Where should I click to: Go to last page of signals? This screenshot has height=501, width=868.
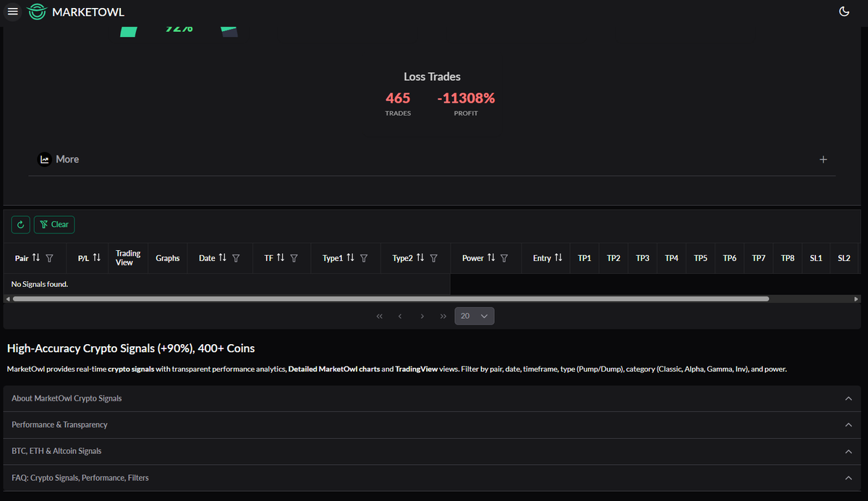point(443,316)
